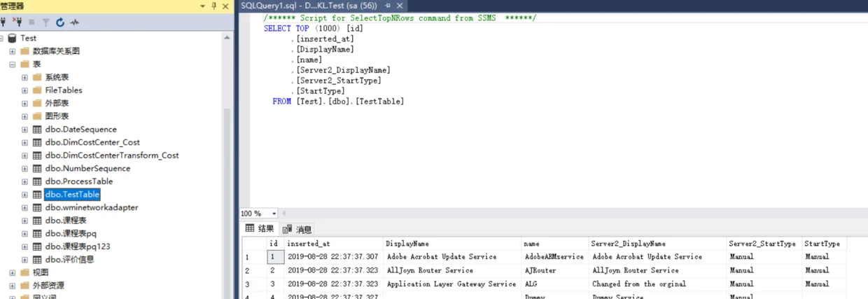
Task: Expand the dbo.TestTable node
Action: tap(24, 195)
